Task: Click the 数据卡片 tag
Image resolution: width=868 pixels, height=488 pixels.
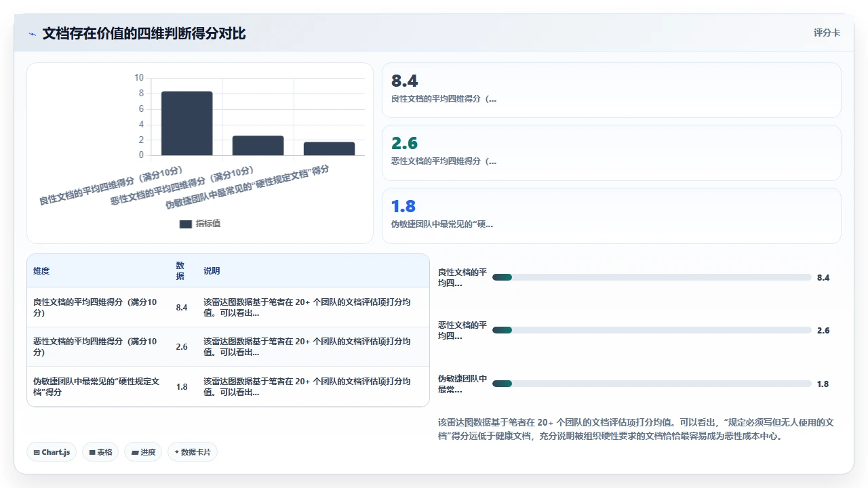Action: [x=193, y=452]
